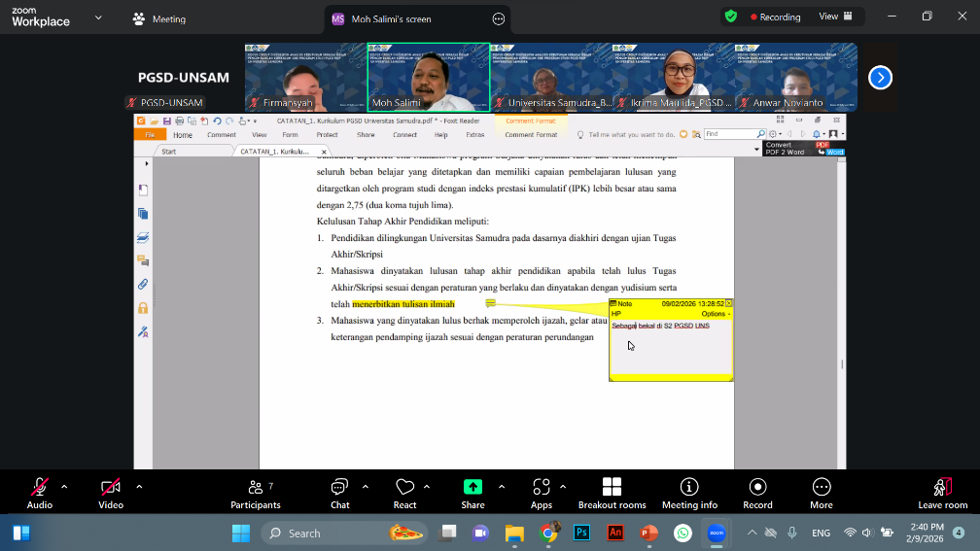Image resolution: width=980 pixels, height=551 pixels.
Task: Open the More options menu
Action: pos(822,488)
